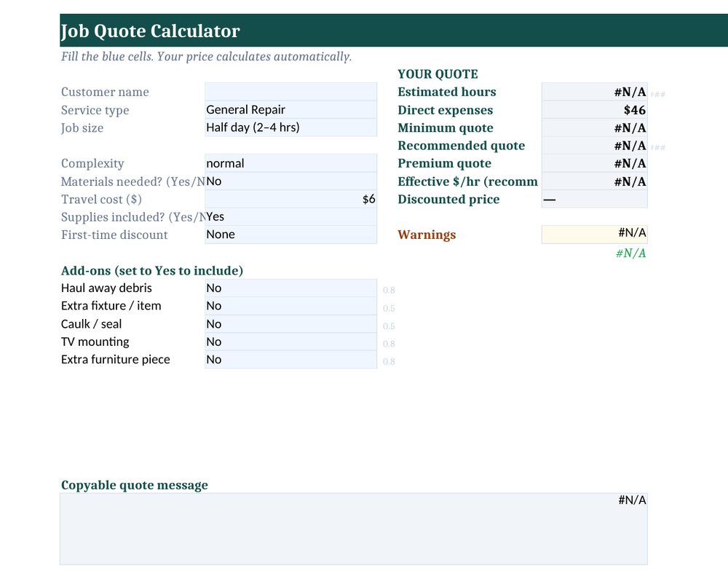Image resolution: width=728 pixels, height=579 pixels.
Task: Click the Caulk / seal label
Action: tap(92, 323)
